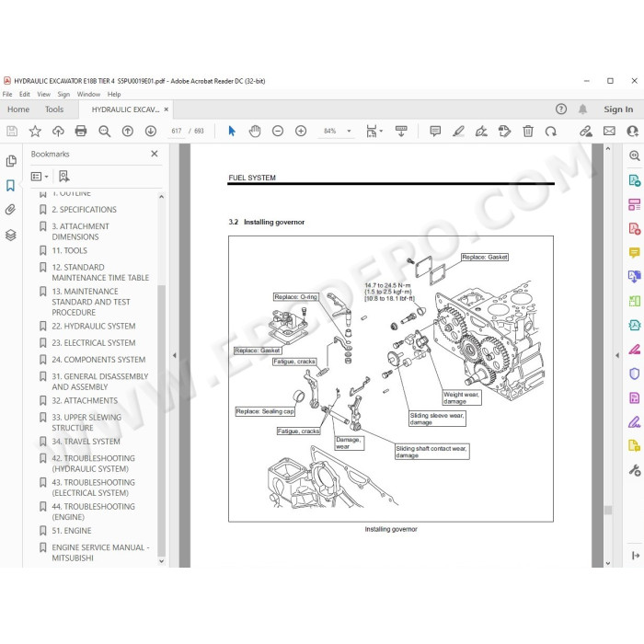Open the zoom percentage dropdown
The width and height of the screenshot is (644, 644).
349,131
